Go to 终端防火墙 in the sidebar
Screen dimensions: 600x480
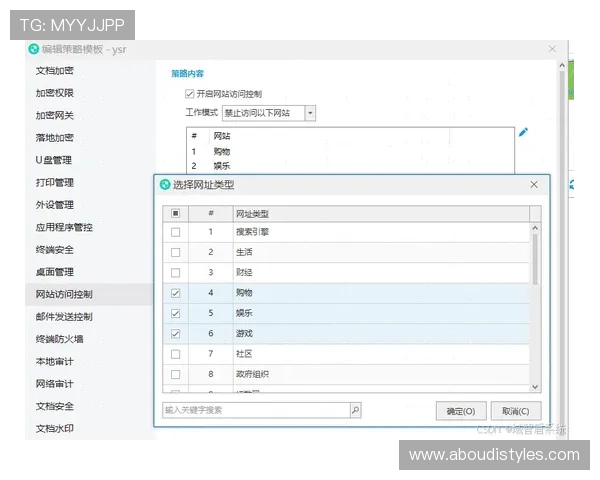pos(59,339)
